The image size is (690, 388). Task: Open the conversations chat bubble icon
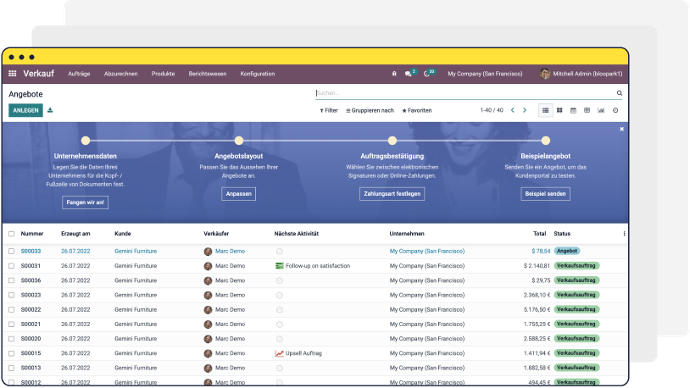pyautogui.click(x=408, y=74)
